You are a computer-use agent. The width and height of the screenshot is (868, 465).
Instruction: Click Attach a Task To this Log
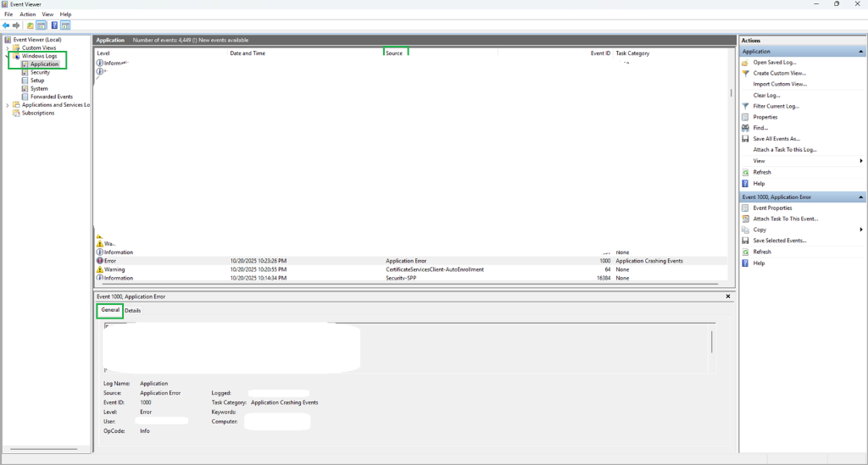point(784,150)
